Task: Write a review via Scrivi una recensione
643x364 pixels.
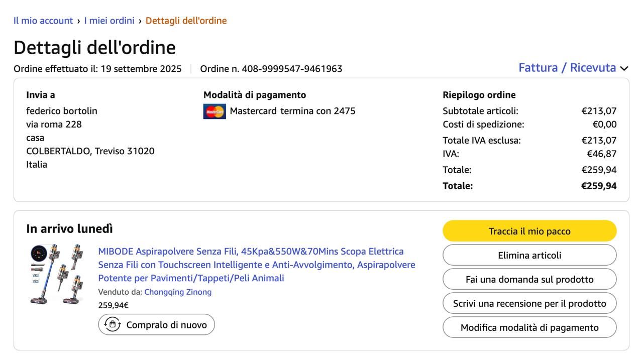Action: click(529, 303)
